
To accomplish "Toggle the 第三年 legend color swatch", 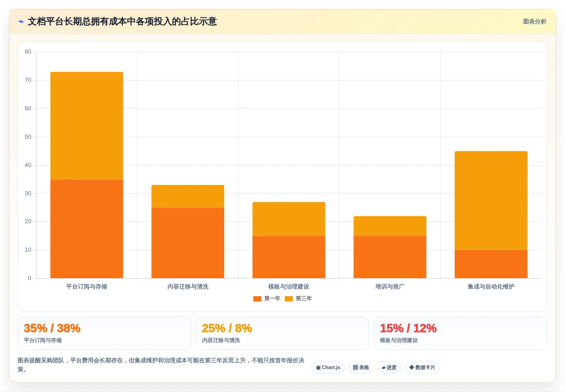I will [x=289, y=299].
